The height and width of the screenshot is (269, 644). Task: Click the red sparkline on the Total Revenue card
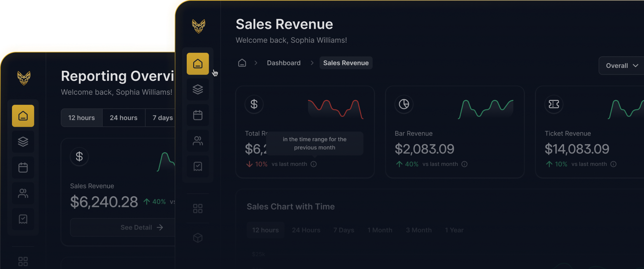(x=336, y=109)
